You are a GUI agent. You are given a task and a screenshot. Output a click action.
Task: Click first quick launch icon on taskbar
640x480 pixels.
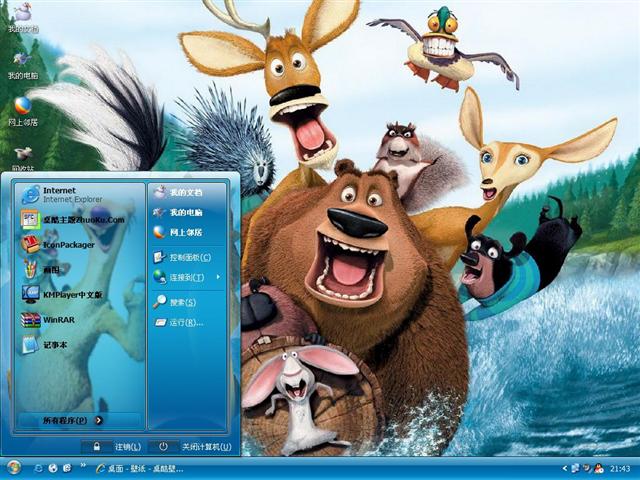point(39,468)
